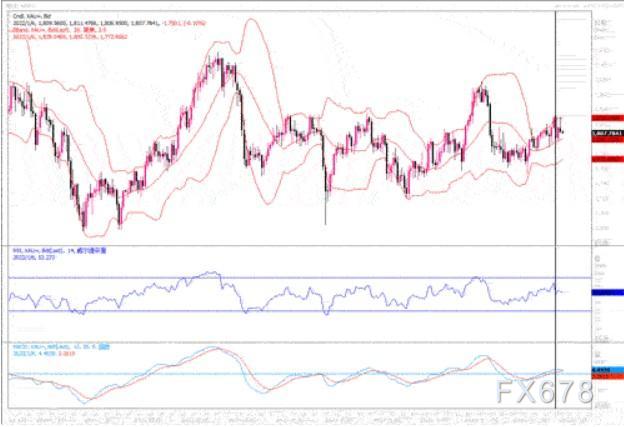Select the lowest red price tag on axis
This screenshot has width=624, height=427.
coord(607,159)
